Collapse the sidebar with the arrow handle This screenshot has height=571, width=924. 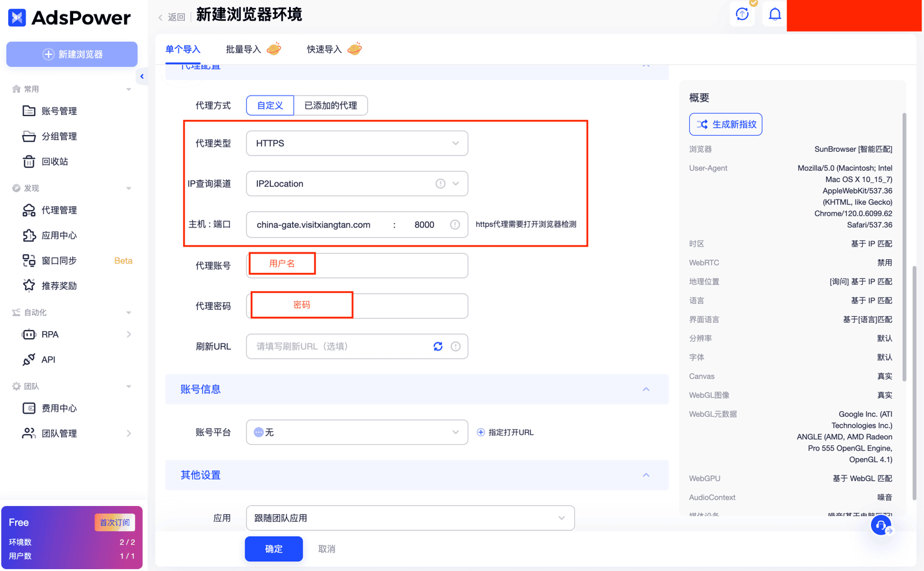(142, 76)
